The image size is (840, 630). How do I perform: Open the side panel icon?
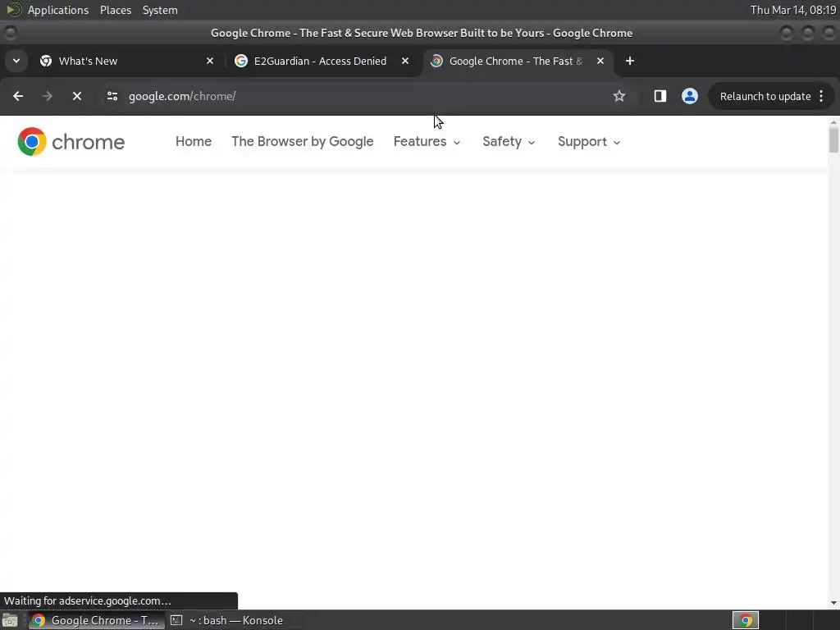pos(660,97)
